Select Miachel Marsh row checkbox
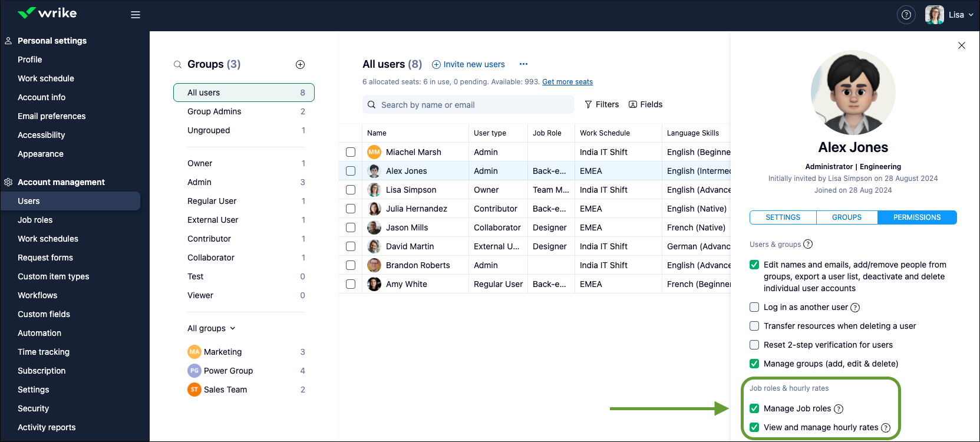 tap(351, 152)
